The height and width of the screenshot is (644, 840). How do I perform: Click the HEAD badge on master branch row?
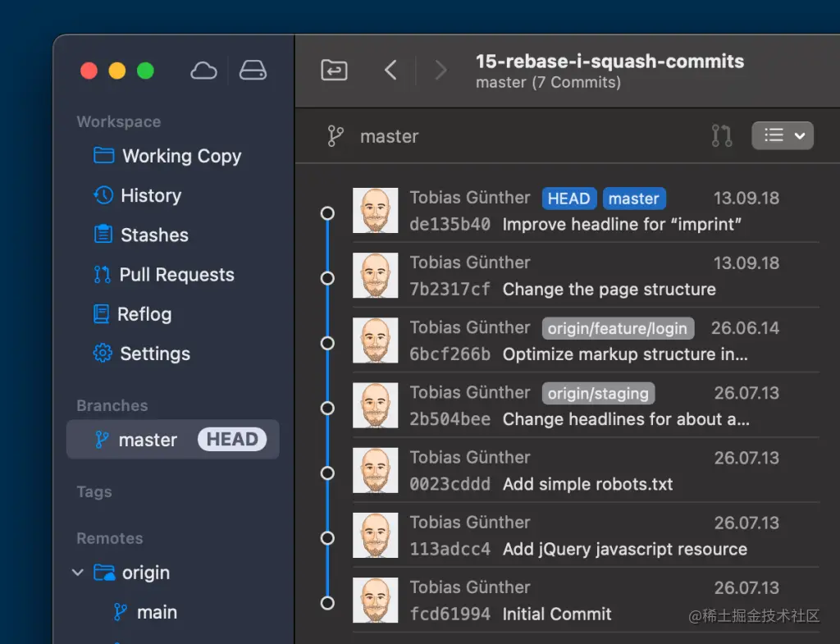pyautogui.click(x=232, y=440)
